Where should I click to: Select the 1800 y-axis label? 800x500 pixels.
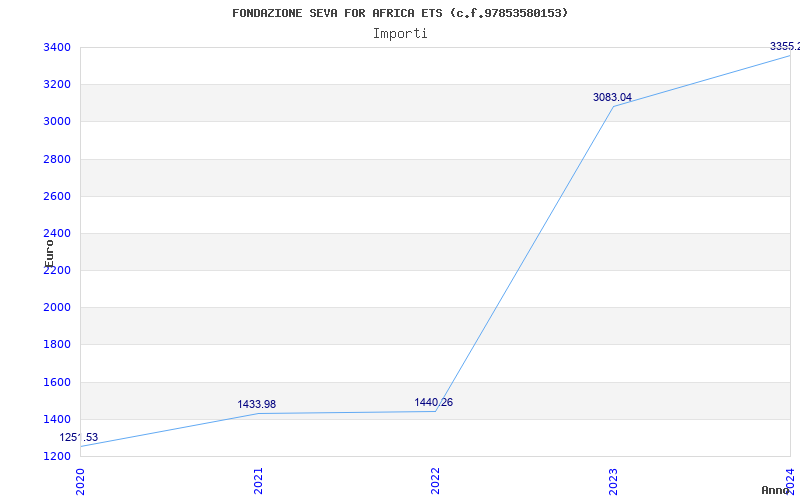click(x=57, y=344)
